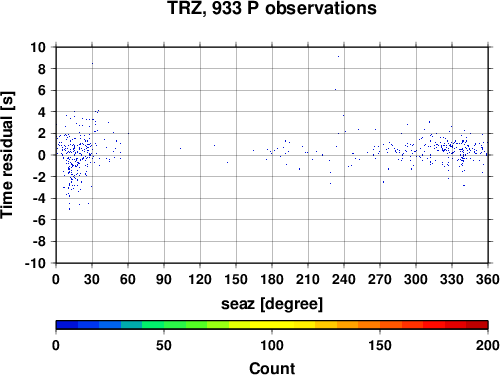Screen dimensions: 500x375
Task: Click the yellow section of the colorbar
Action: point(272,325)
